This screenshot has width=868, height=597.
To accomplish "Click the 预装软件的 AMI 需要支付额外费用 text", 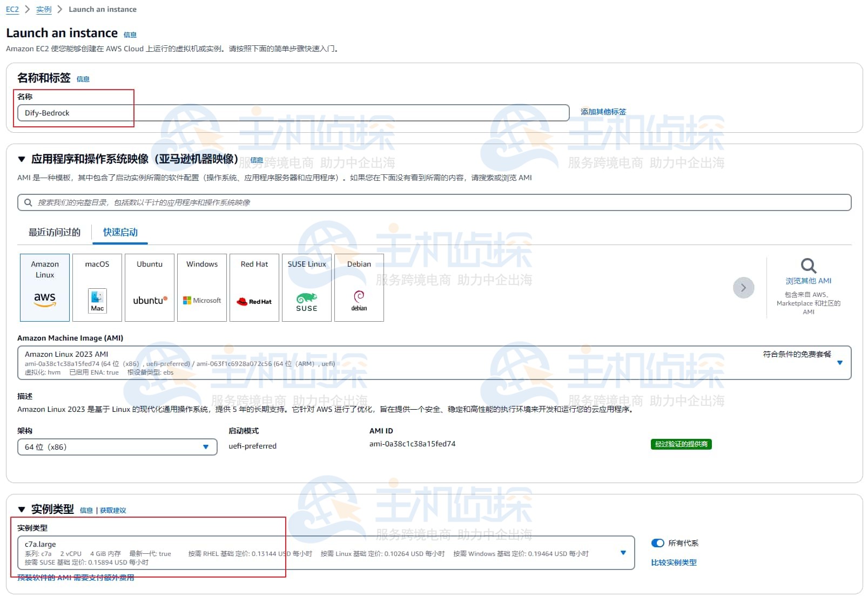I will click(x=76, y=578).
